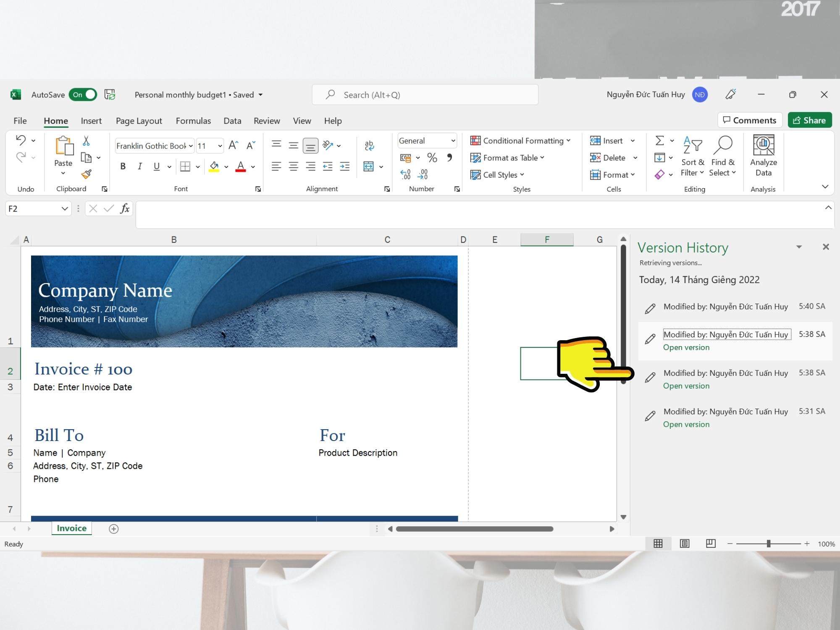Increase font size with A-up icon
The image size is (840, 630).
234,146
